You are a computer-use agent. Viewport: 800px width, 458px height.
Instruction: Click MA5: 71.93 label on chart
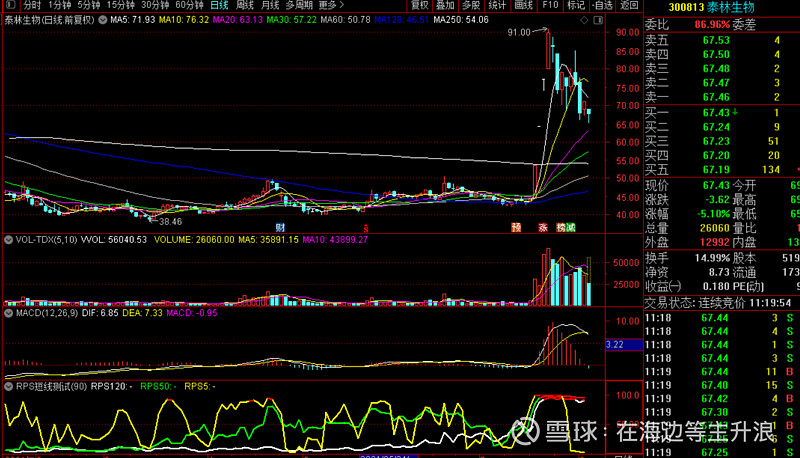[x=133, y=20]
